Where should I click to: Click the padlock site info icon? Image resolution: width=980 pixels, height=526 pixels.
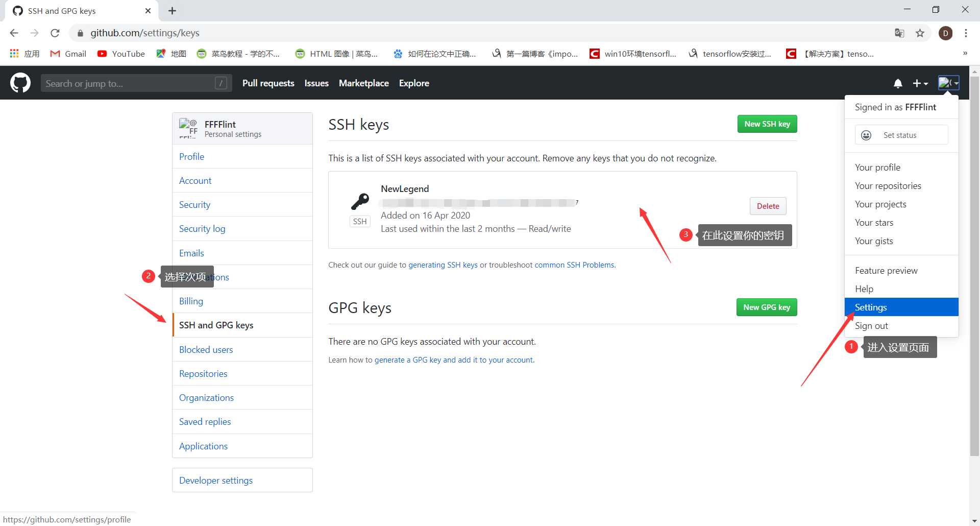(80, 33)
